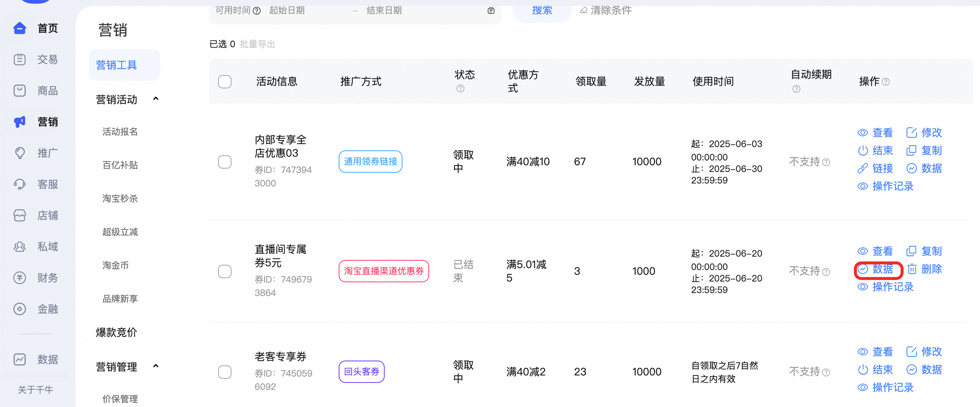980x407 pixels.
Task: Click 不支持 help icon for 内部专享全店优惠03
Action: (x=826, y=162)
